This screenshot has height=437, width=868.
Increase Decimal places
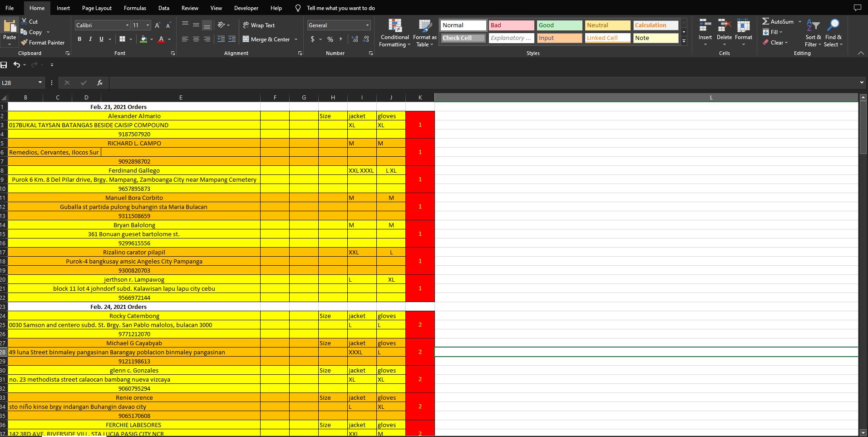pyautogui.click(x=355, y=39)
